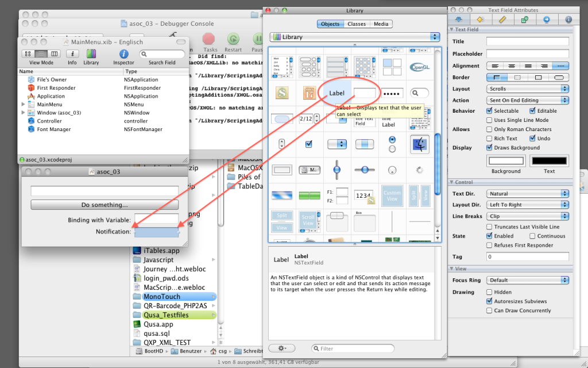This screenshot has width=588, height=368.
Task: Collapse the Text Field inspector section
Action: coord(452,29)
